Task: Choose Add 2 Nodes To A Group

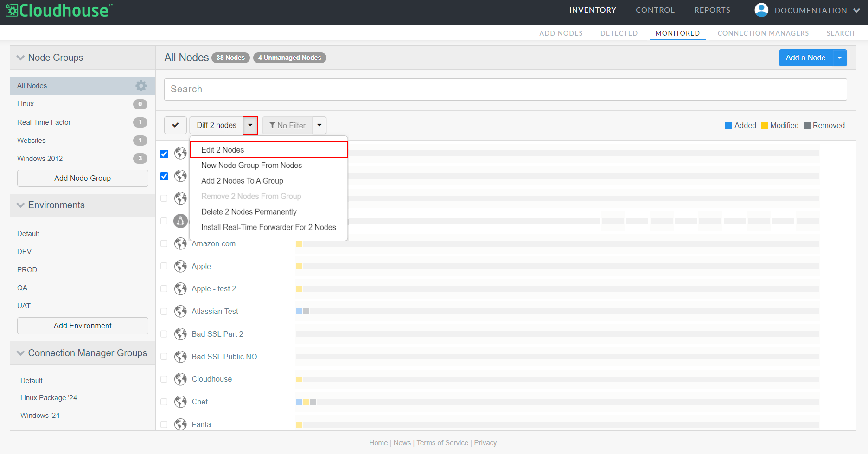Action: tap(268, 181)
